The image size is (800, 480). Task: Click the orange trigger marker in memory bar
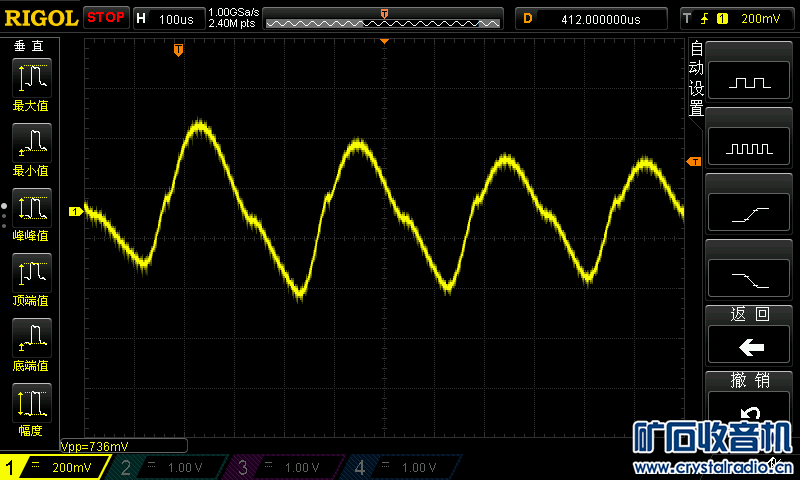tap(384, 14)
